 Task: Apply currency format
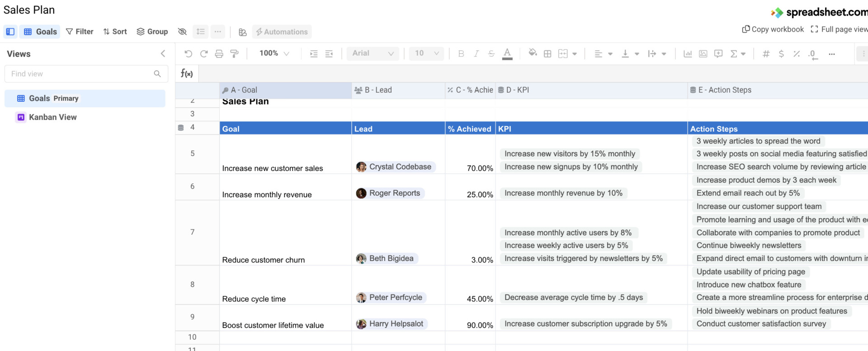[781, 54]
